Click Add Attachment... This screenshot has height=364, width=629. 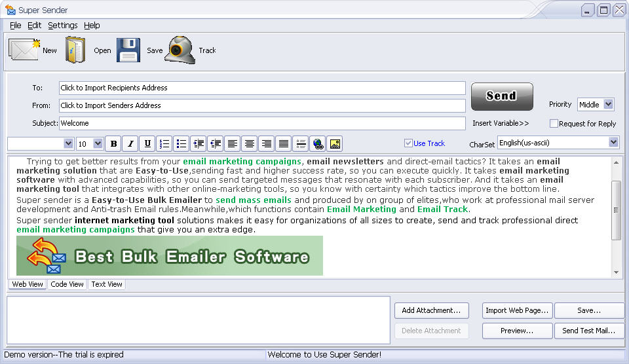click(431, 310)
